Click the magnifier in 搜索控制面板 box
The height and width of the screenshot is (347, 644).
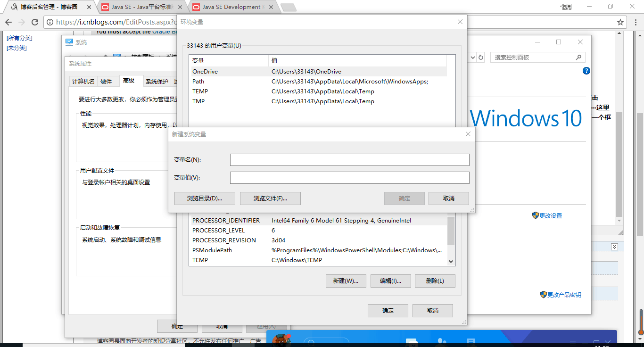578,57
